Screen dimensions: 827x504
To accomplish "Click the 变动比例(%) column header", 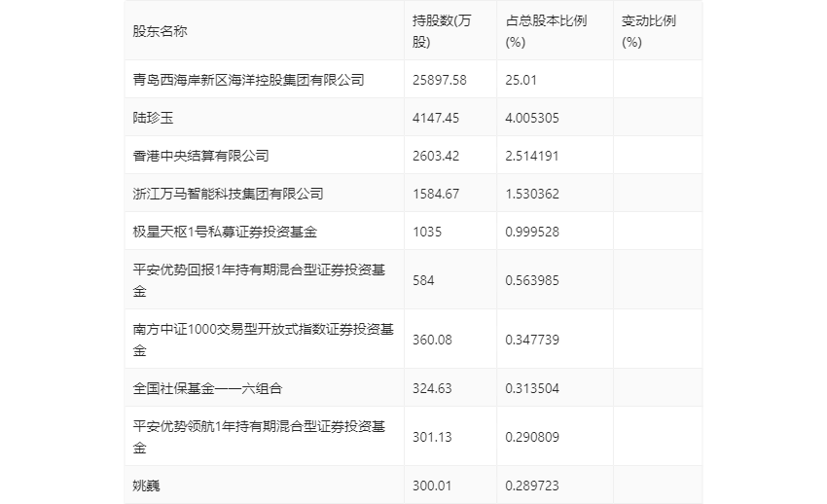I will click(648, 31).
